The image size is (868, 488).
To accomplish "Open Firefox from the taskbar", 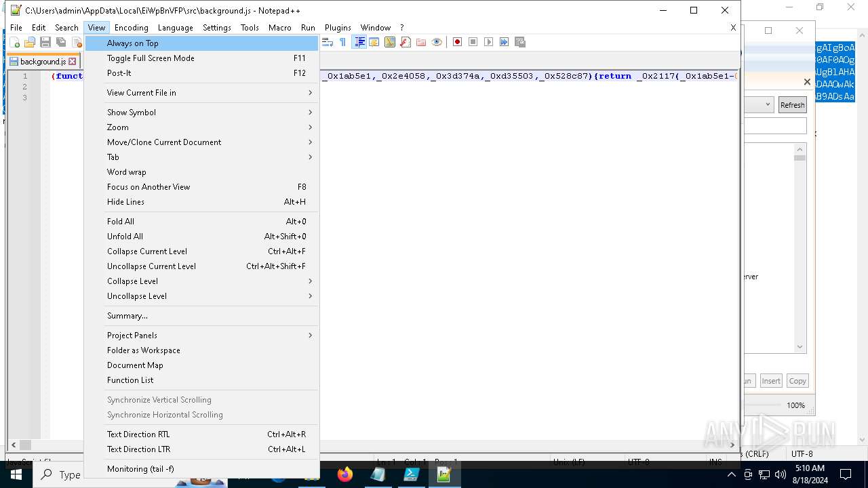I will [345, 474].
